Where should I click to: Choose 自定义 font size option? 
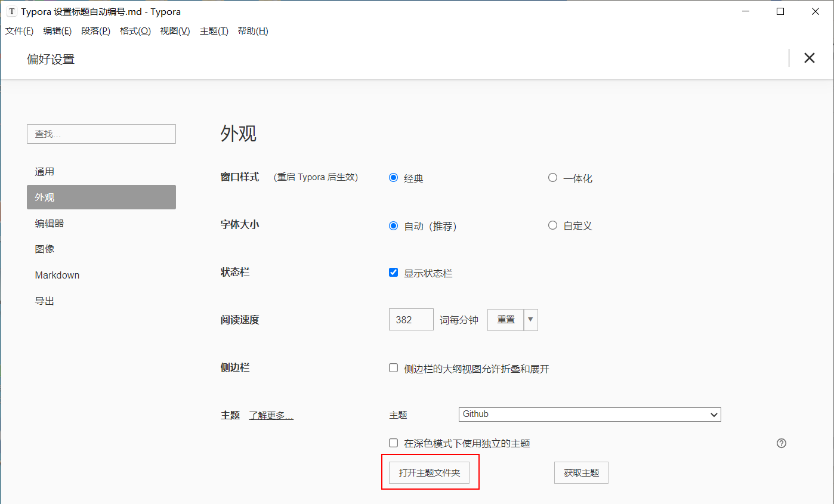552,225
